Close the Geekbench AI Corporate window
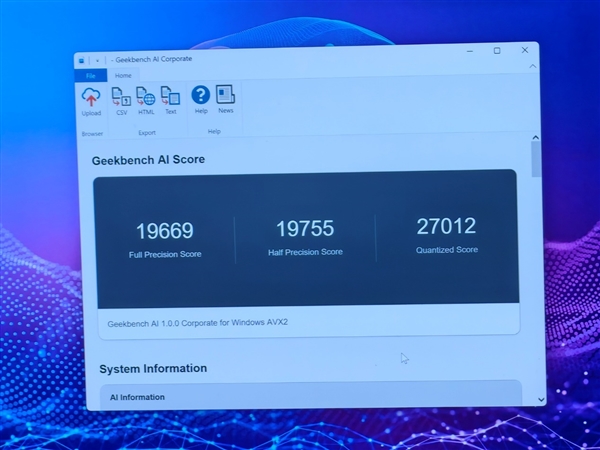Screen dimensions: 600x450 click(525, 50)
